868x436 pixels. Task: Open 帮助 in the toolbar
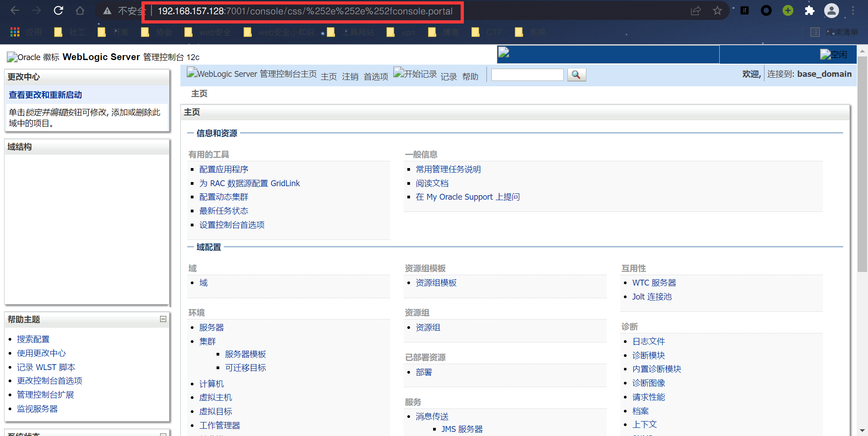pyautogui.click(x=470, y=76)
